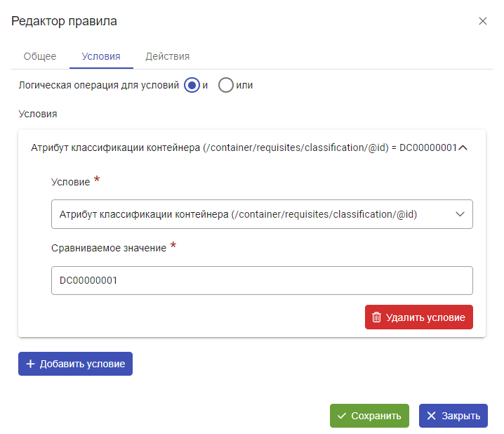The height and width of the screenshot is (434, 504).
Task: Click the down arrow in the Условие combo box
Action: pyautogui.click(x=460, y=214)
